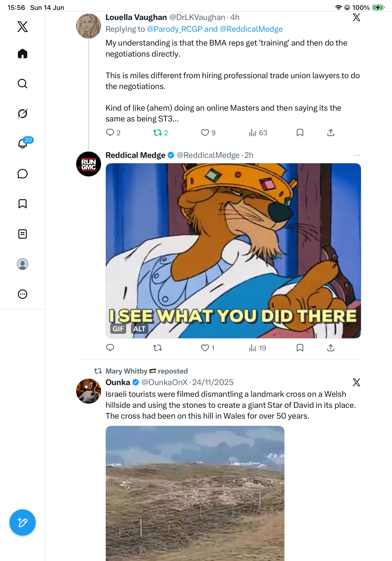Tap the compose new post button
The width and height of the screenshot is (392, 561).
click(x=23, y=522)
